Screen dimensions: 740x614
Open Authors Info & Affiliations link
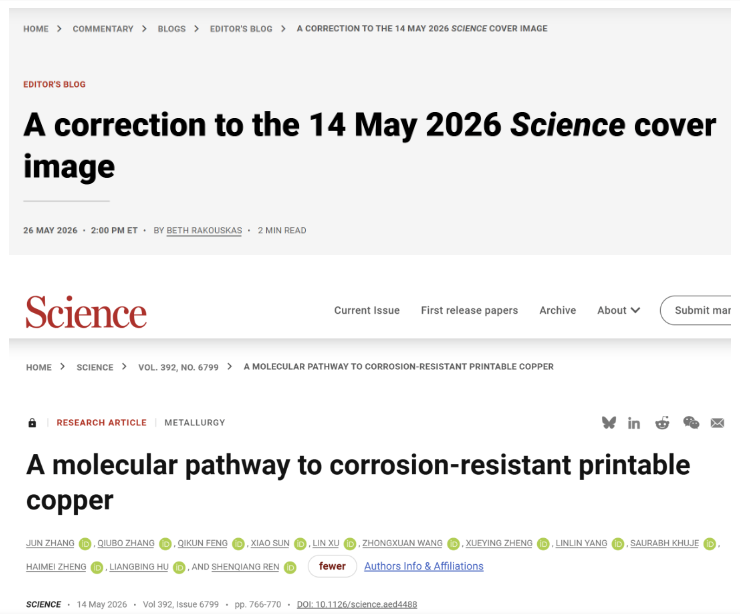(424, 566)
